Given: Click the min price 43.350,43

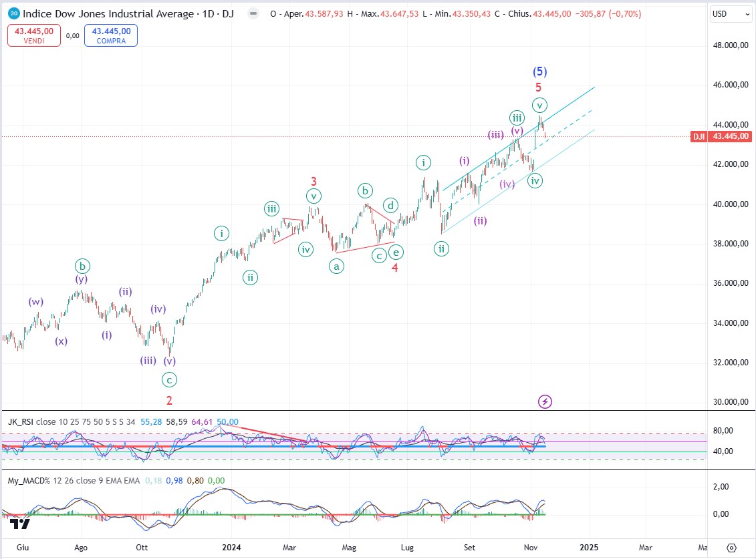Looking at the screenshot, I should [471, 14].
